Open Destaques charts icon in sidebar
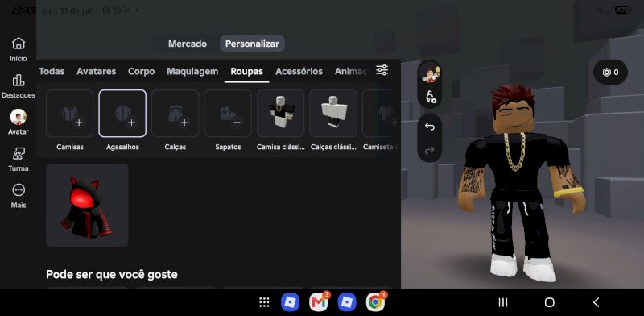The width and height of the screenshot is (644, 316). pos(18,80)
